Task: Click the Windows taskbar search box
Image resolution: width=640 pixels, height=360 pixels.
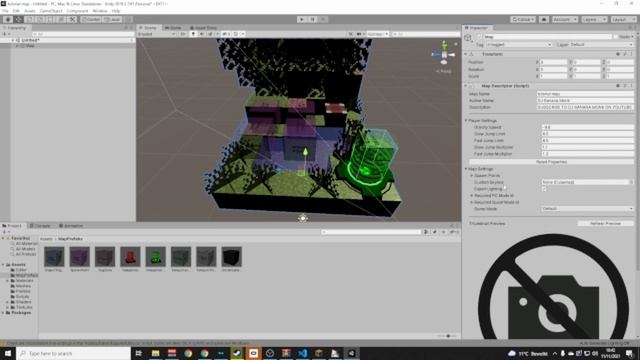Action: pos(73,353)
